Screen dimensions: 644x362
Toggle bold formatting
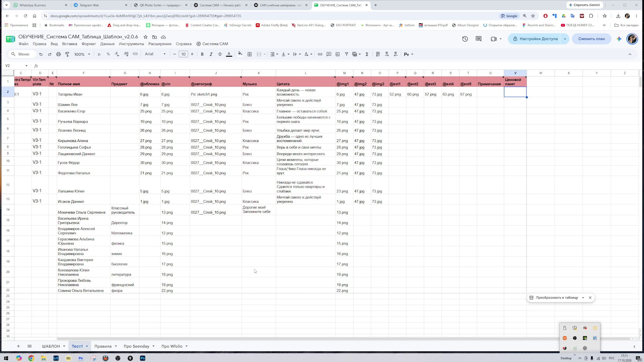[202, 54]
